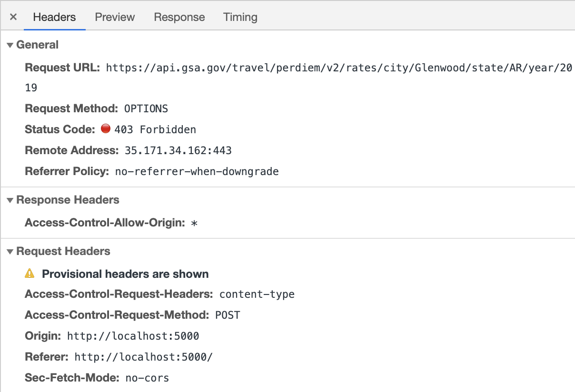This screenshot has height=392, width=575.
Task: Click the OPTIONS request method value
Action: tap(146, 108)
